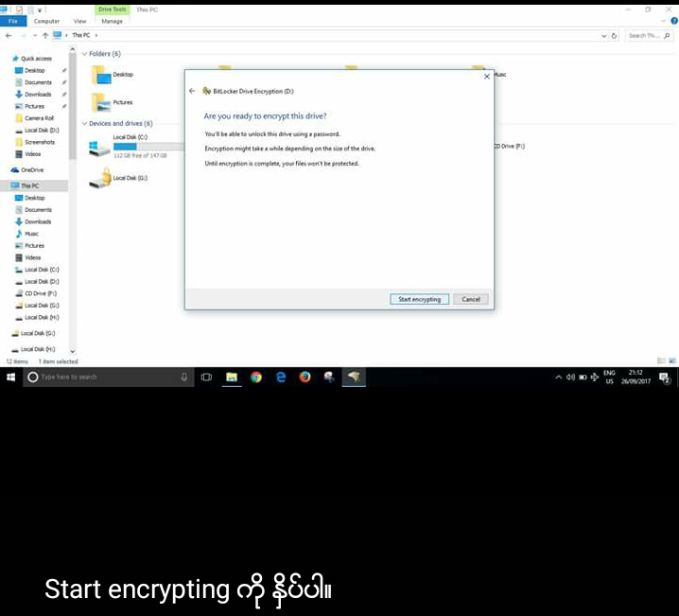Viewport: 679px width, 616px height.
Task: Open the File ribbon tab
Action: (13, 21)
